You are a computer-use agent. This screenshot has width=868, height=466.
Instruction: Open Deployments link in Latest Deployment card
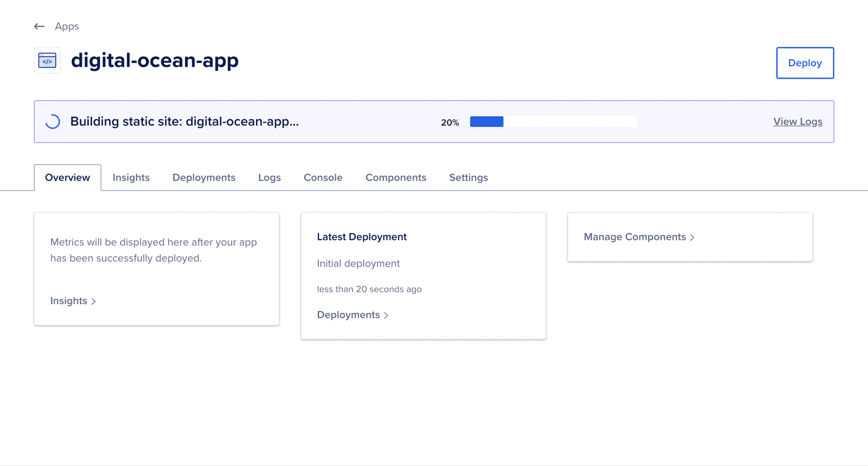click(x=353, y=314)
